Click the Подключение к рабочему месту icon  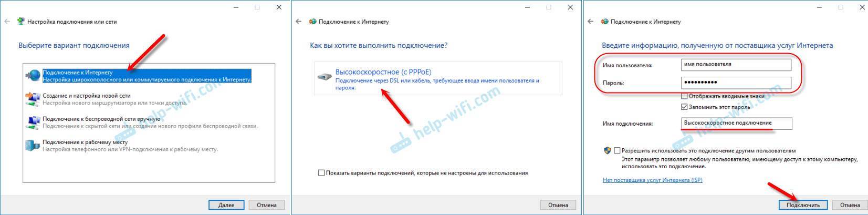click(x=33, y=145)
